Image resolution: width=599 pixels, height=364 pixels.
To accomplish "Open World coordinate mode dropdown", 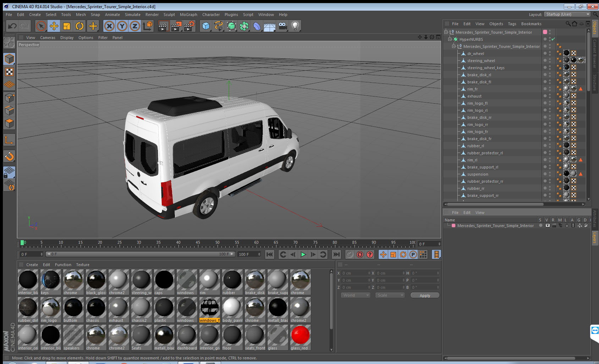I will coord(356,295).
